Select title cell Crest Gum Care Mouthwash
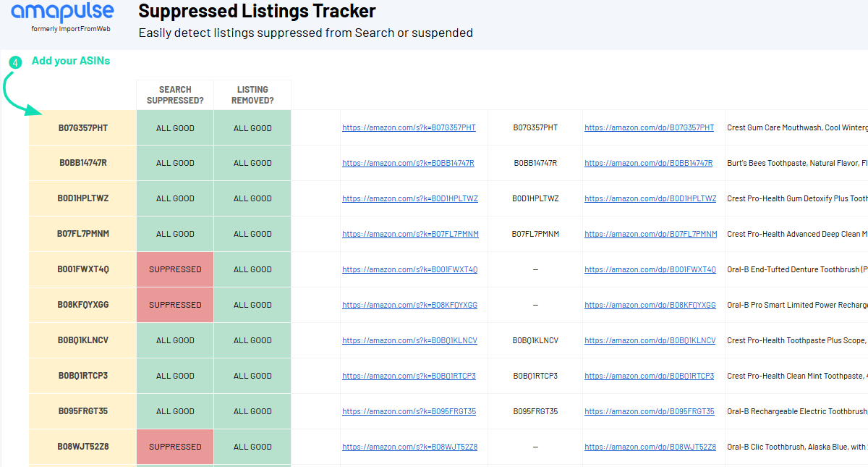The height and width of the screenshot is (467, 868). (797, 128)
